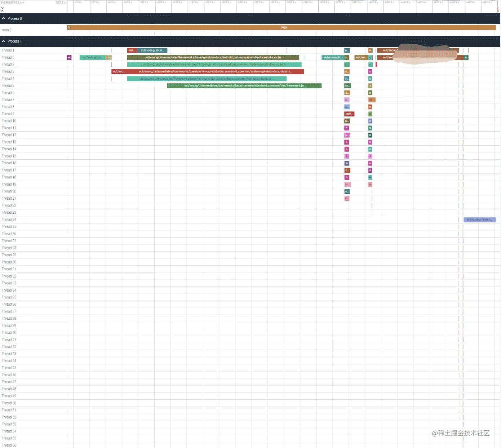This screenshot has height=448, width=501.
Task: Click the Thread 24 track label
Action: coord(9,219)
